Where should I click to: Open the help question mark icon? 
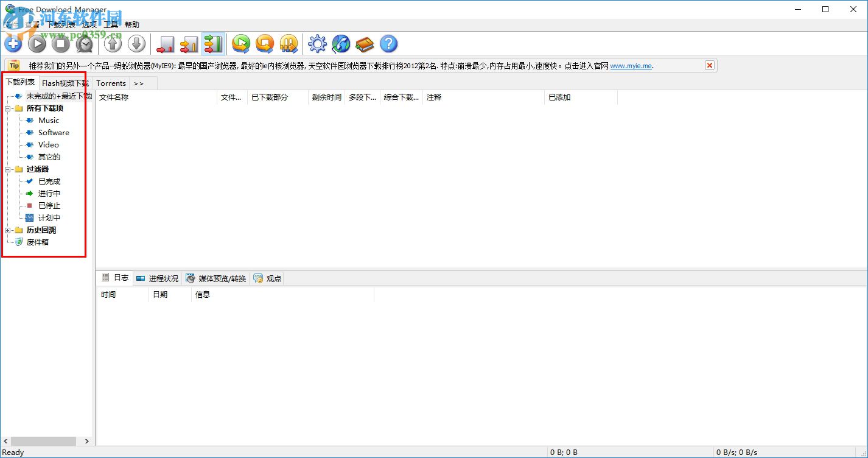point(388,43)
